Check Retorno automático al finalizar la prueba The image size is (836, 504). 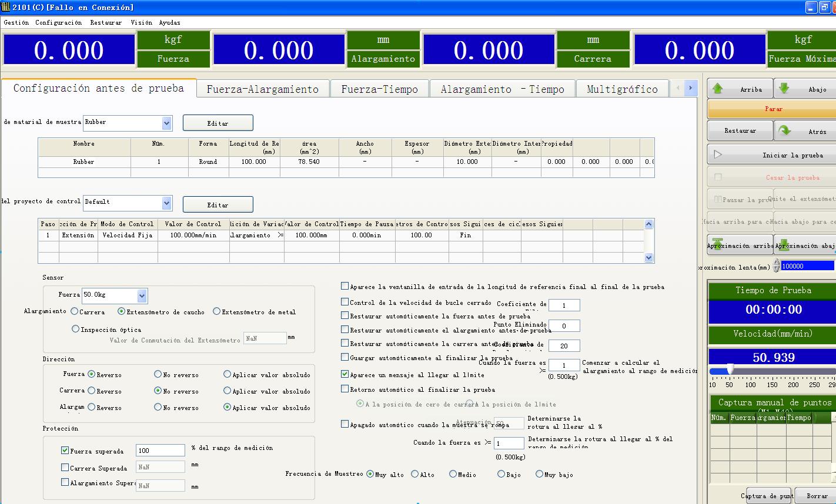point(345,389)
